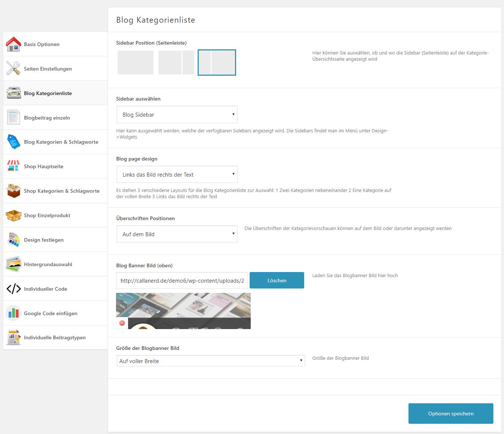Click the photo stack icon for Hintergrundauswahl
Screen dimensions: 504x434
pos(14,264)
